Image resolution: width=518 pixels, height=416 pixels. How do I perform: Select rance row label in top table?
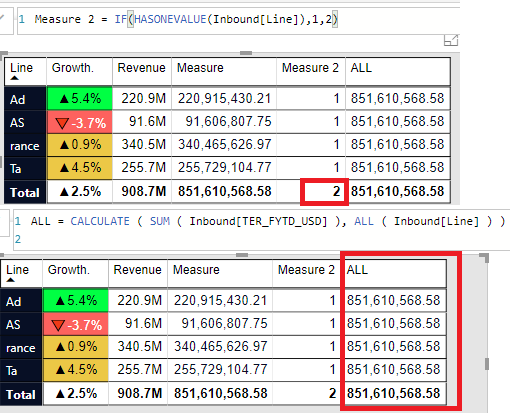click(x=25, y=145)
